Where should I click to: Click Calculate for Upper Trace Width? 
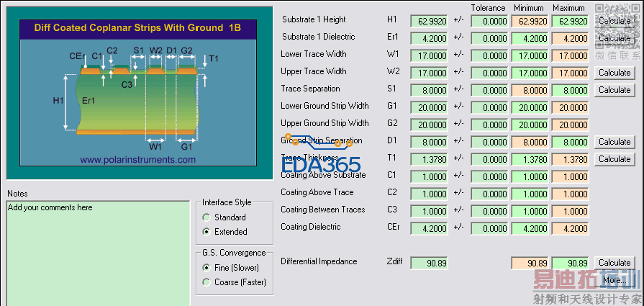point(614,73)
